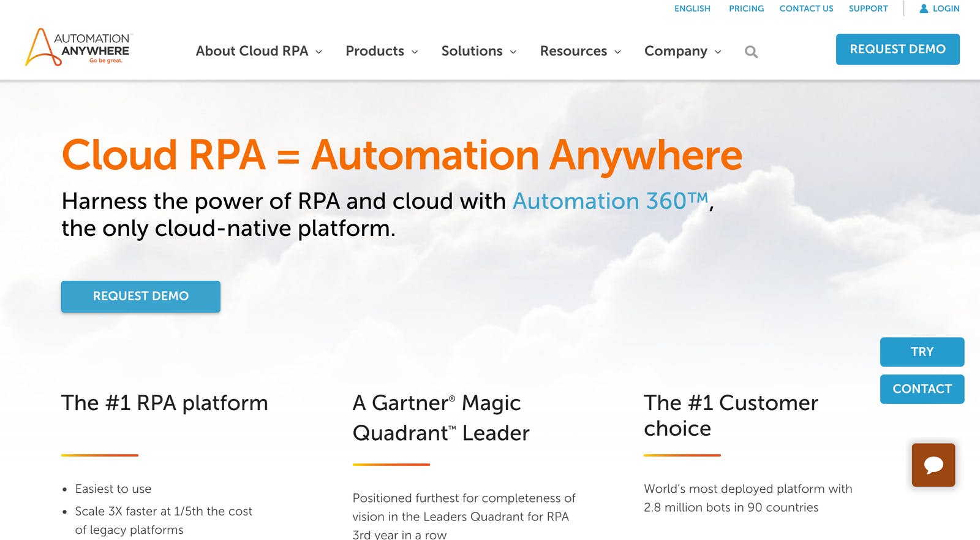Click 'The #1 RPA platform' heading

(165, 403)
